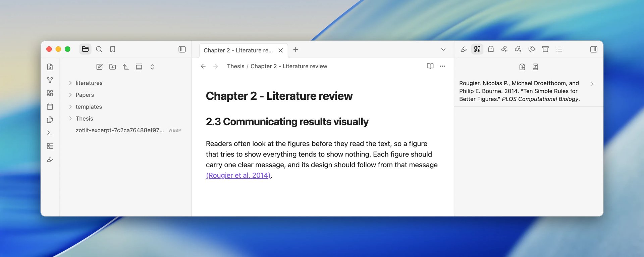Open the bookmarks icon in sidebar header
This screenshot has height=257, width=644.
113,49
